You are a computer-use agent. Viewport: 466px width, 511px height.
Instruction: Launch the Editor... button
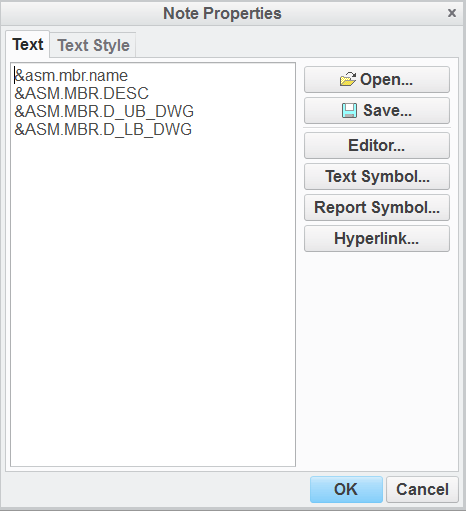(377, 145)
